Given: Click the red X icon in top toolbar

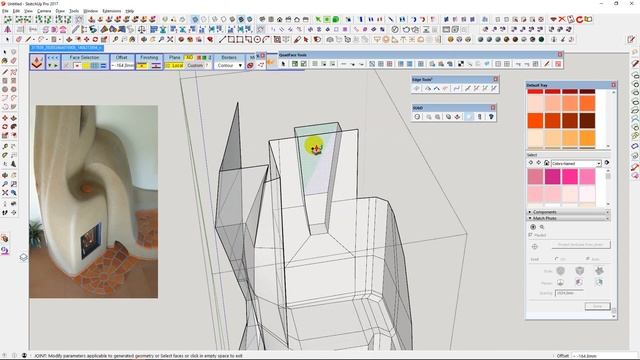Looking at the screenshot, I should tap(562, 19).
